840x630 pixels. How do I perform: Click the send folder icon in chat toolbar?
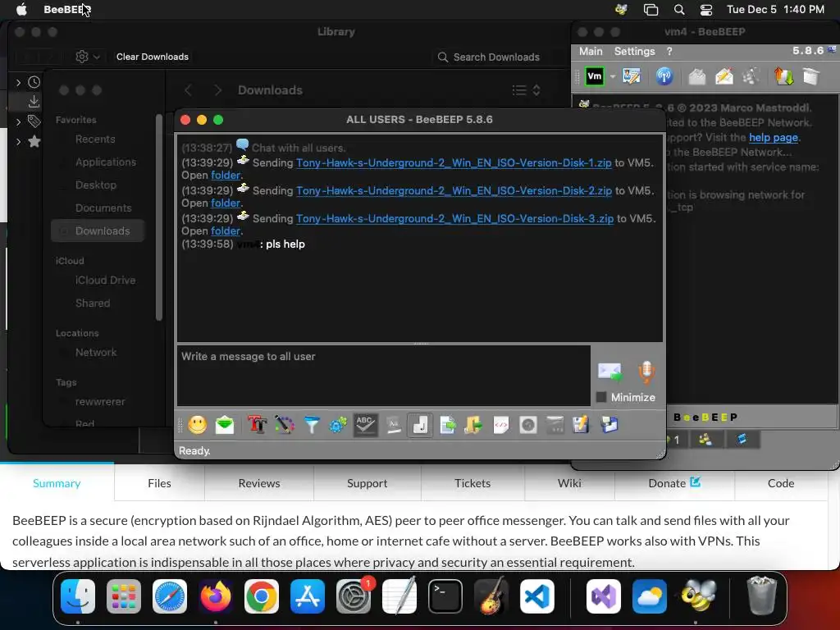(473, 426)
